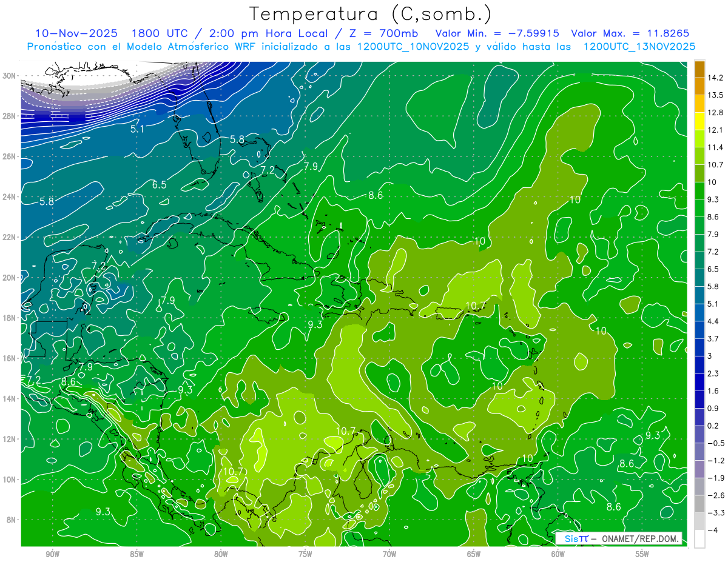Click the legend value "14.2"
This screenshot has width=728, height=562.
pyautogui.click(x=715, y=78)
